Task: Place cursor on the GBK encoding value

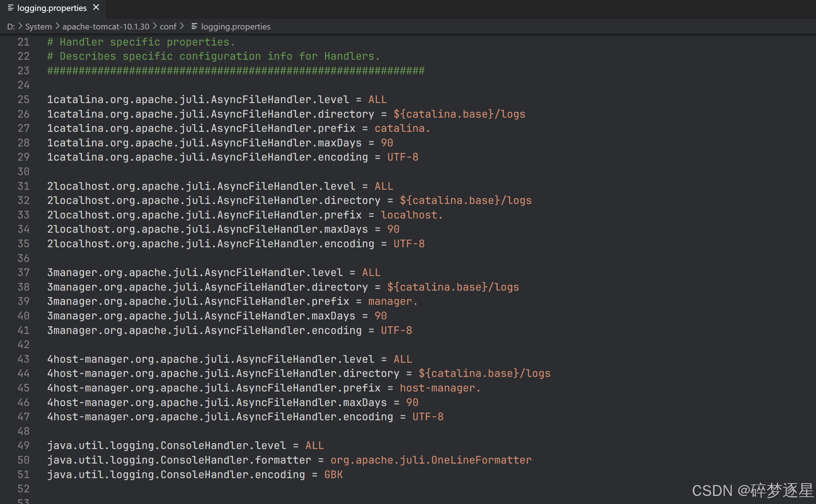Action: coord(333,475)
